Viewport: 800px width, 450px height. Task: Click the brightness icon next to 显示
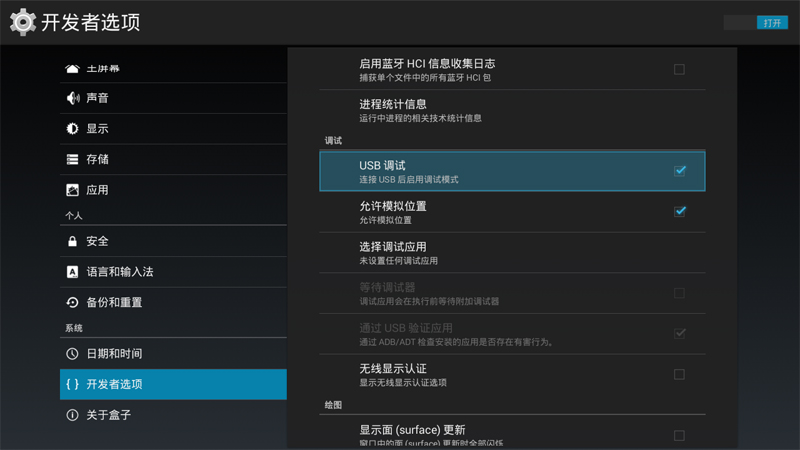coord(72,129)
